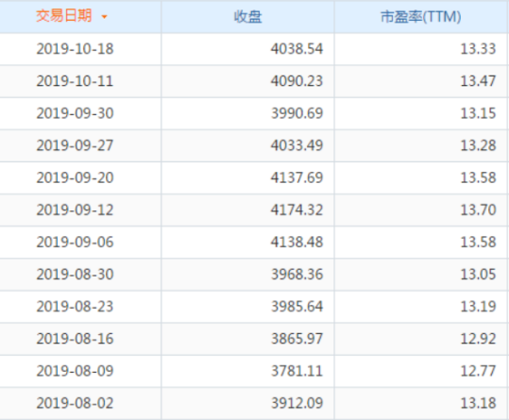
Task: Click closing value 4174.32
Action: pos(297,210)
